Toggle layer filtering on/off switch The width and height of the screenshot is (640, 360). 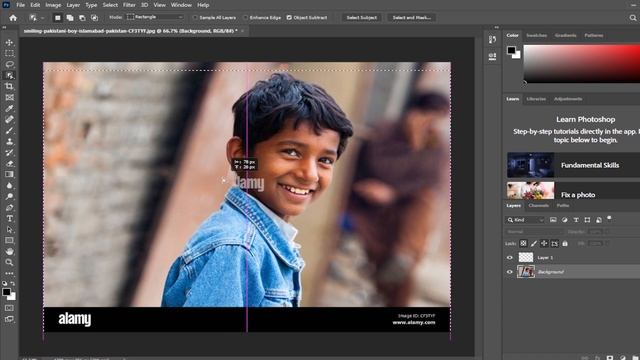(x=609, y=219)
